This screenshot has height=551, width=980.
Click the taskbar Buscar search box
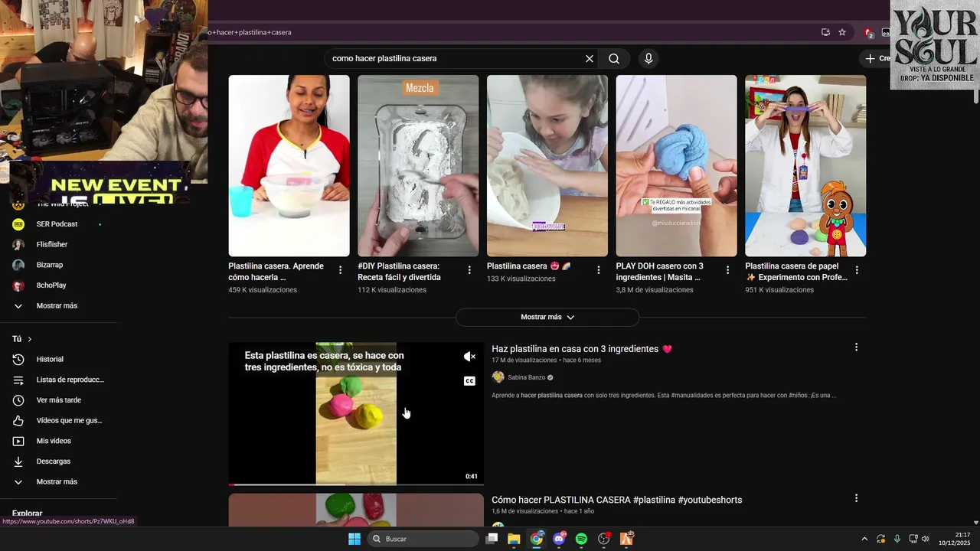coord(423,539)
